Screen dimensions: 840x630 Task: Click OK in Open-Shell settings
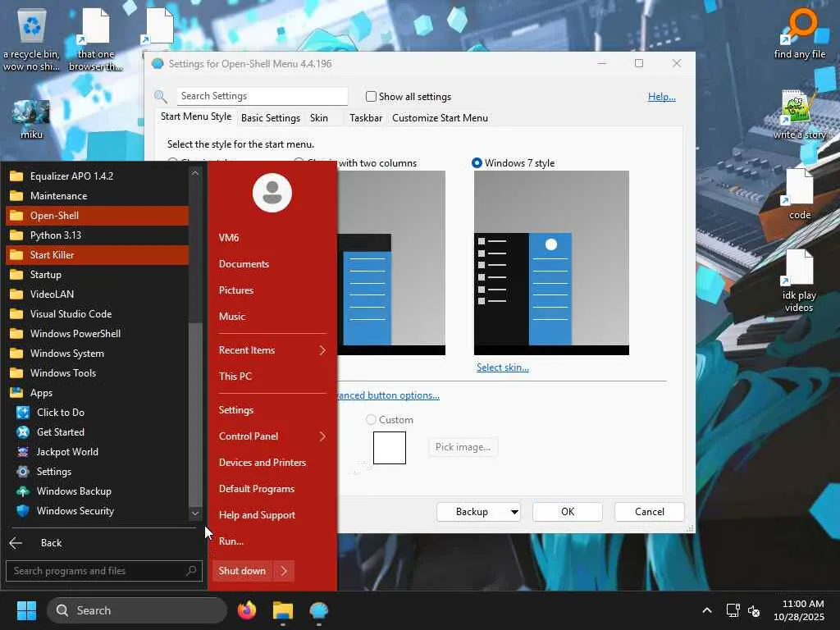tap(568, 512)
